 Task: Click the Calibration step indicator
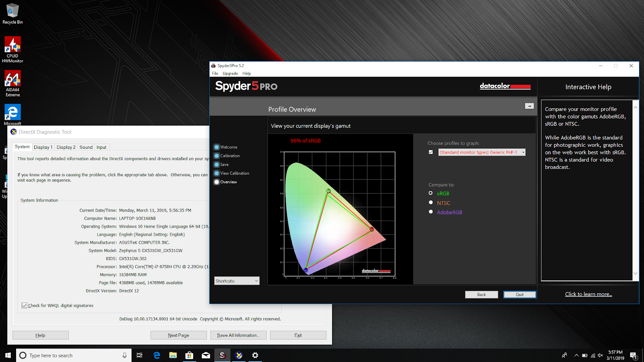click(217, 156)
